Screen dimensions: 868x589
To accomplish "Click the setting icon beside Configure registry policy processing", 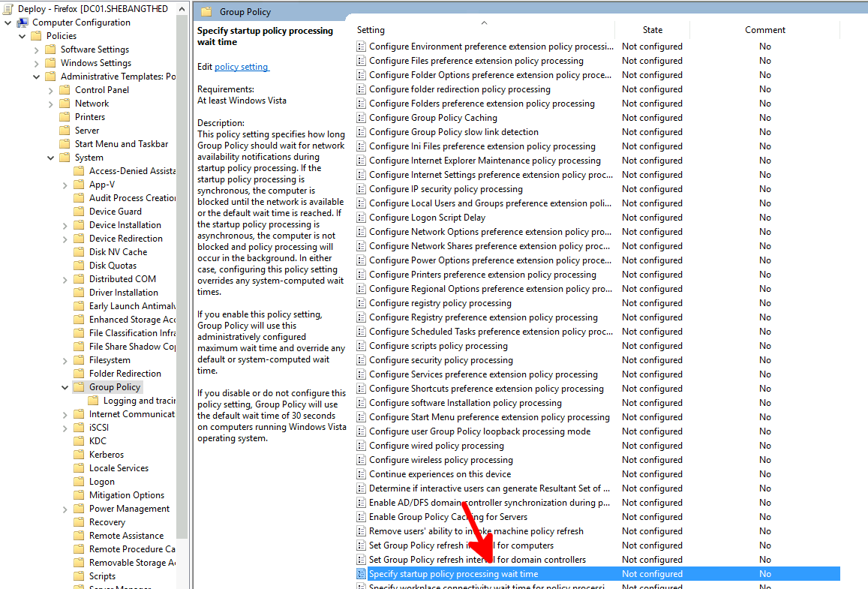I will click(362, 302).
